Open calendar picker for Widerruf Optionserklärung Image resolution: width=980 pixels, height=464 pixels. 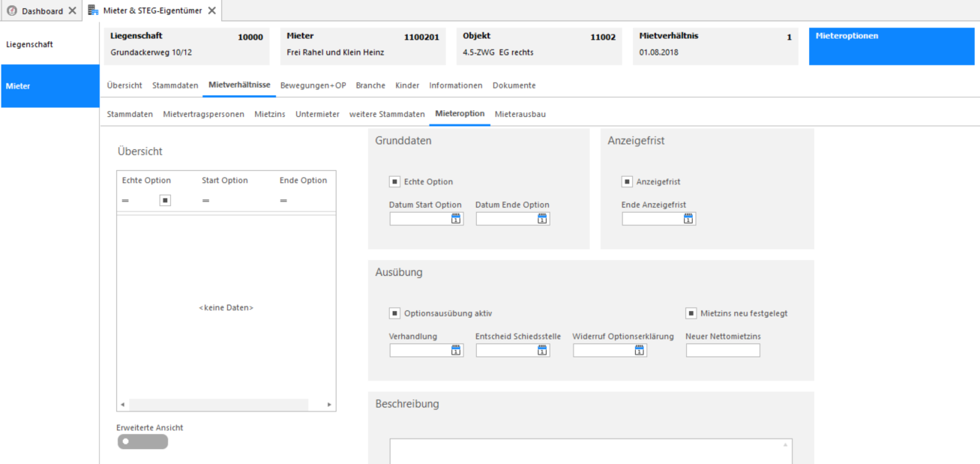tap(640, 350)
